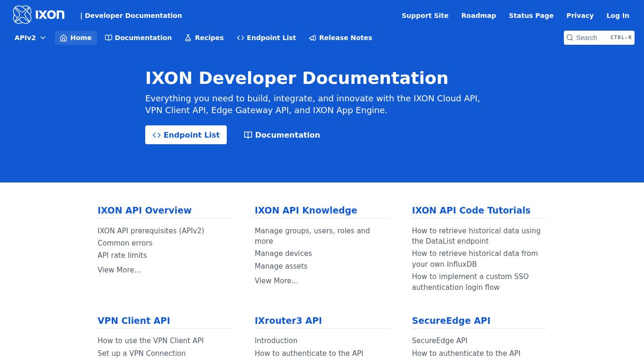
Task: Click the code icon in hero Endpoint List button
Action: [157, 135]
